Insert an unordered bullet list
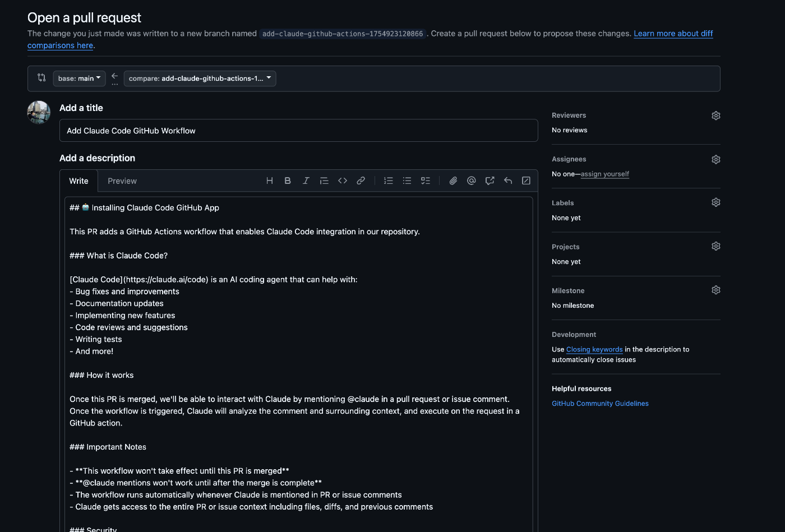The height and width of the screenshot is (532, 785). pyautogui.click(x=407, y=181)
